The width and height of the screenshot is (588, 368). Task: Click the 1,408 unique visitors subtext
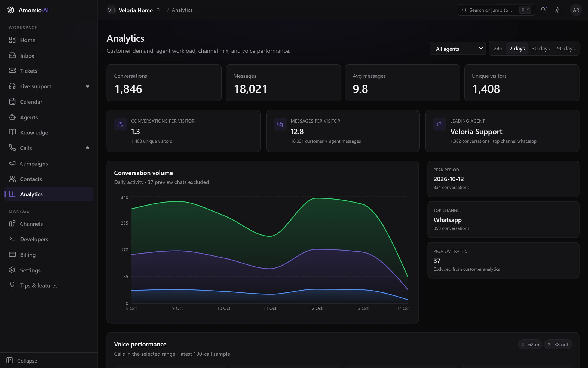[152, 141]
